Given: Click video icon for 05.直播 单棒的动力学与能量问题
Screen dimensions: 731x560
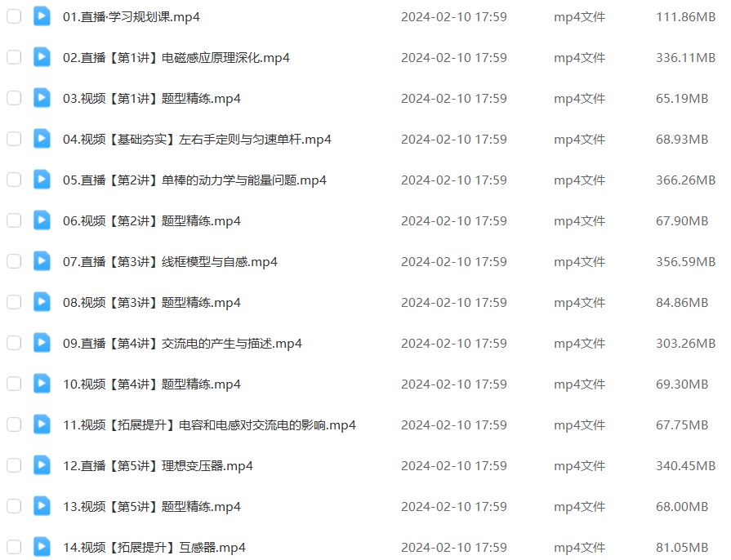Looking at the screenshot, I should [x=42, y=180].
